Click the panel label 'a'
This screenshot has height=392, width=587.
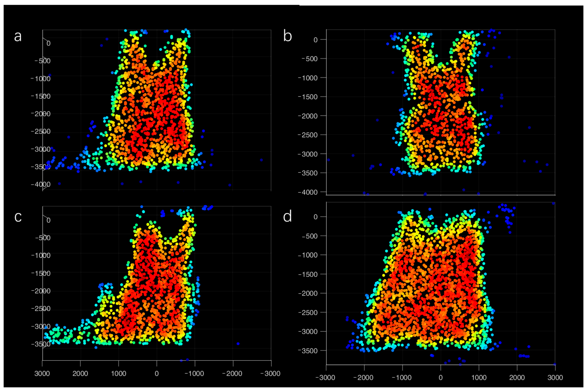[x=18, y=36]
